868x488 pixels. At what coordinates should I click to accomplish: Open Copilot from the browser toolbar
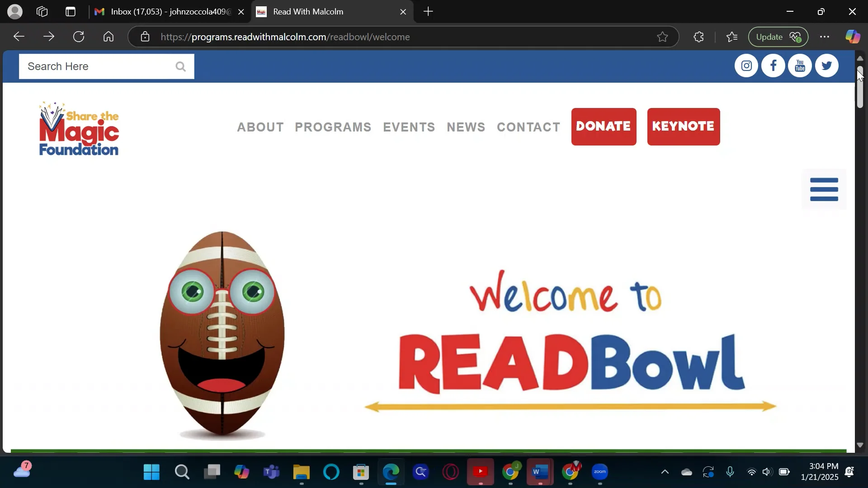[853, 37]
